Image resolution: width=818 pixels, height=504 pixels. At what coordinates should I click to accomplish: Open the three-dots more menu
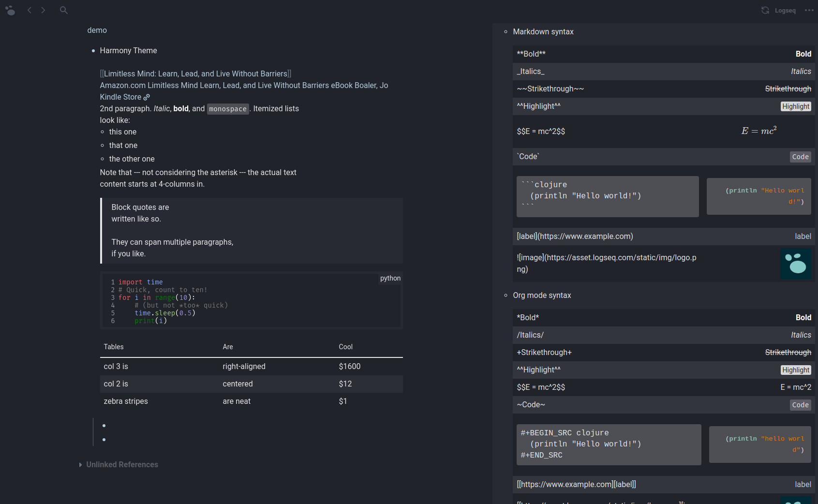point(809,10)
